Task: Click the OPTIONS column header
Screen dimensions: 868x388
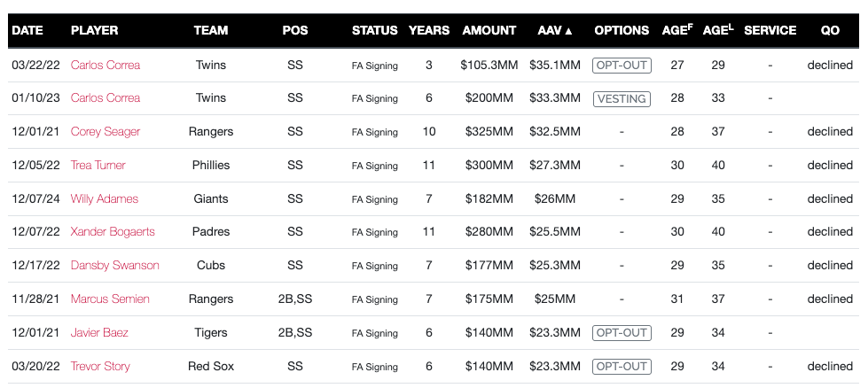Action: pyautogui.click(x=622, y=30)
